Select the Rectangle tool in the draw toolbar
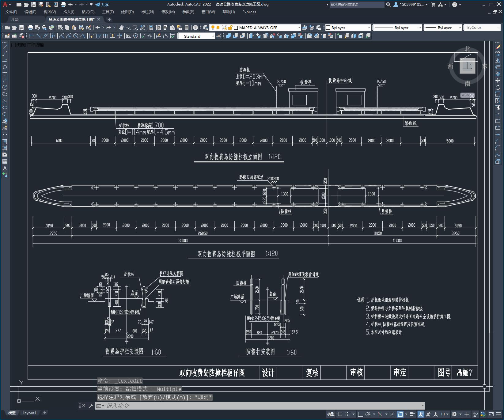This screenshot has width=504, height=420. 5,74
